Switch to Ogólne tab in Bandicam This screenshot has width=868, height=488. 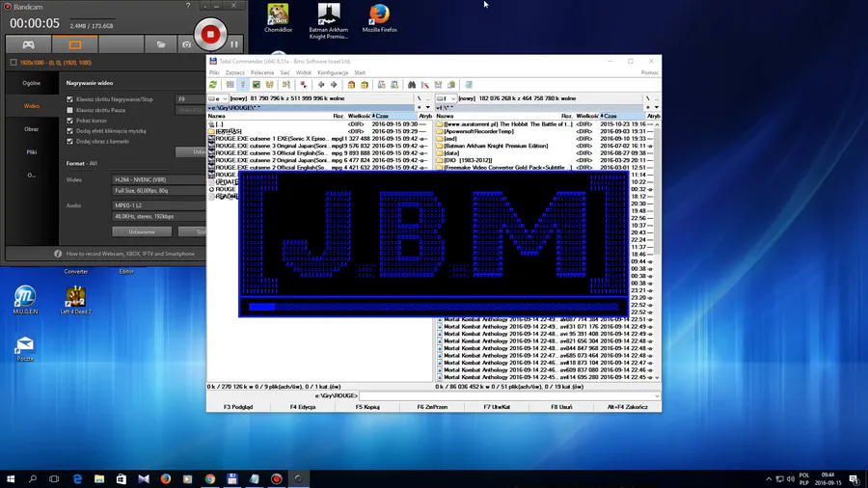click(32, 83)
